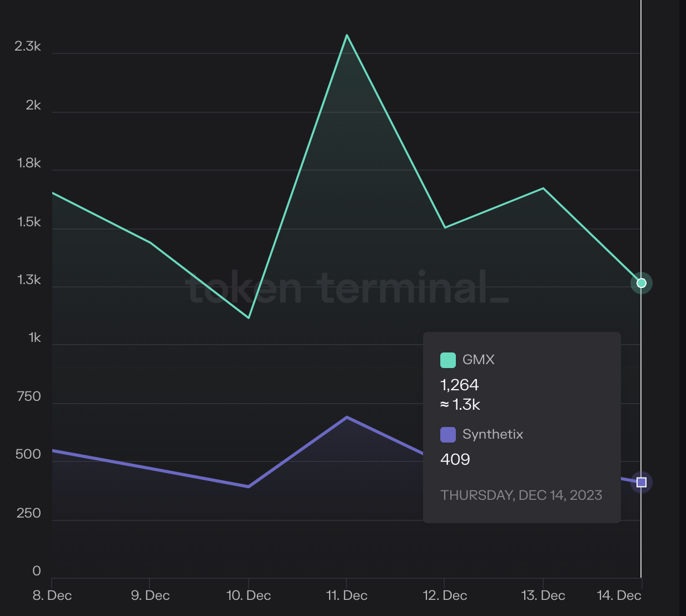Click the 409 Synthetix value
Viewport: 686px width, 616px height.
click(x=455, y=459)
